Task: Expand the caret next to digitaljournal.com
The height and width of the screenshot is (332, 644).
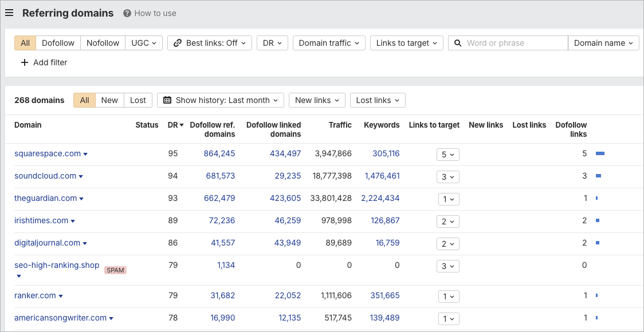Action: pos(85,243)
